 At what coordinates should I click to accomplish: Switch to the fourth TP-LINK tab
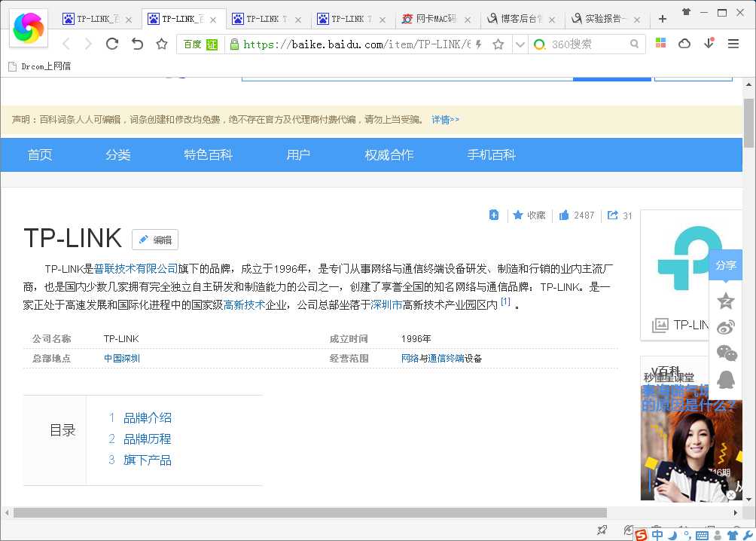[352, 20]
